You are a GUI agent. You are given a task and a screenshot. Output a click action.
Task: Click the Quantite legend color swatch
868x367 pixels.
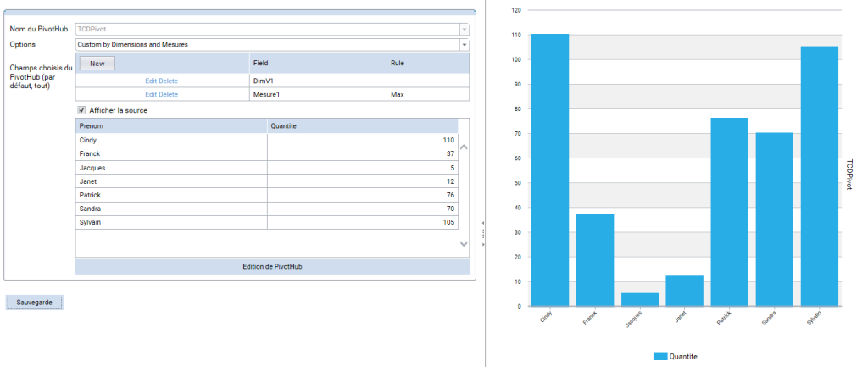tap(660, 357)
